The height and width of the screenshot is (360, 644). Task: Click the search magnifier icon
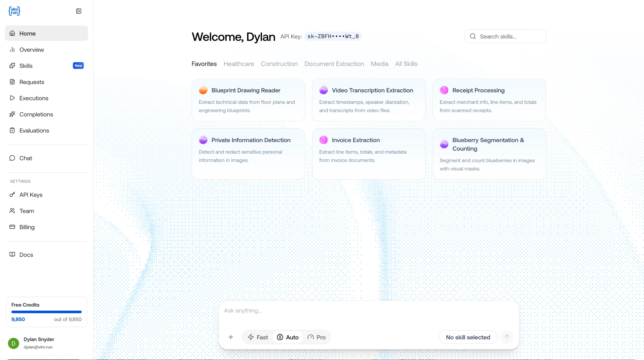point(473,36)
